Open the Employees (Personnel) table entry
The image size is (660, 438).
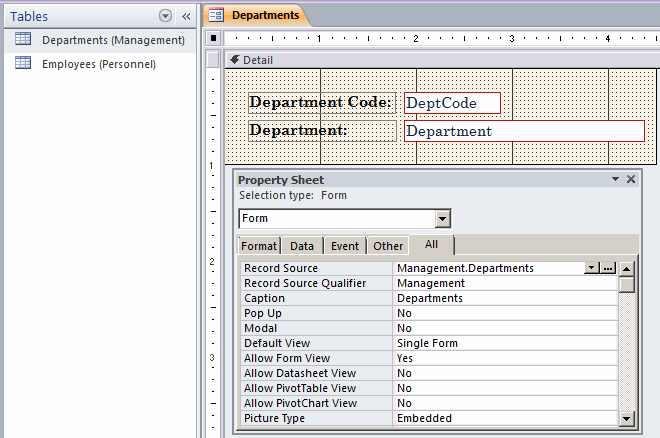99,64
